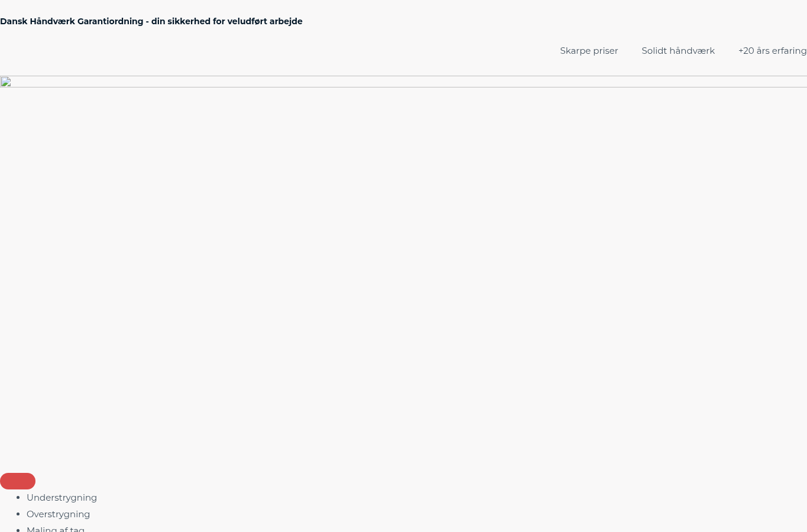Viewport: 807px width, 532px height.
Task: Click the Dansk Håndværk Garantiordning heading
Action: (151, 21)
